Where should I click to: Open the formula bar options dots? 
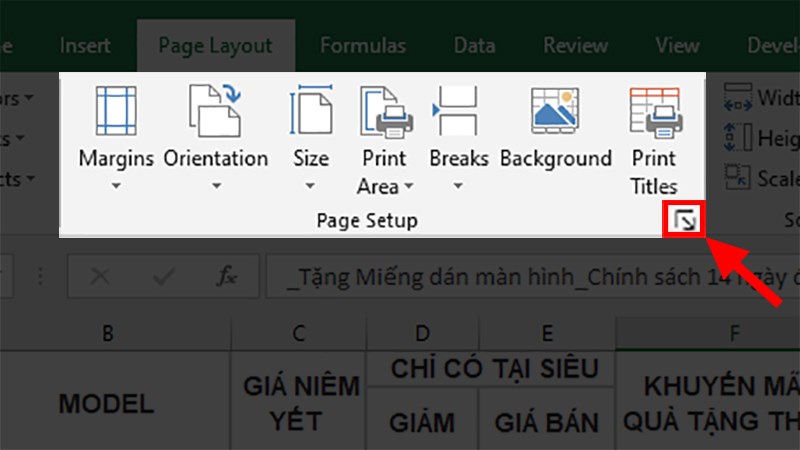pos(40,277)
